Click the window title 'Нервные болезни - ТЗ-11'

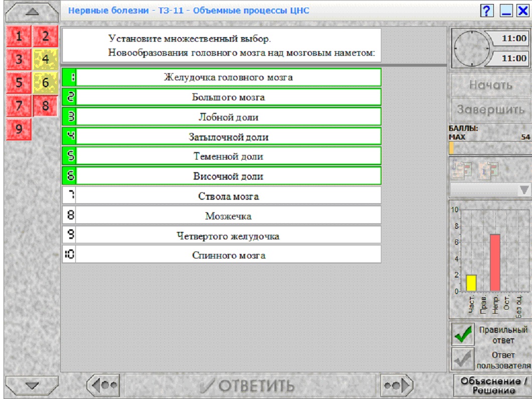pos(125,11)
